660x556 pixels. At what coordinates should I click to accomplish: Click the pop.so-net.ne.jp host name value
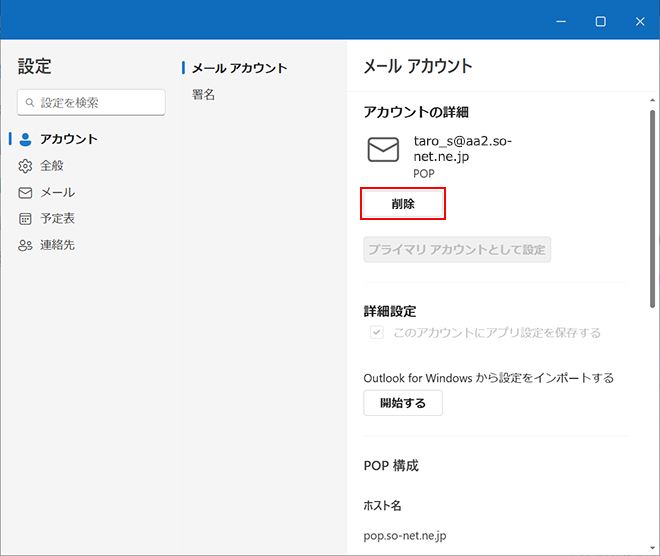[x=405, y=537]
